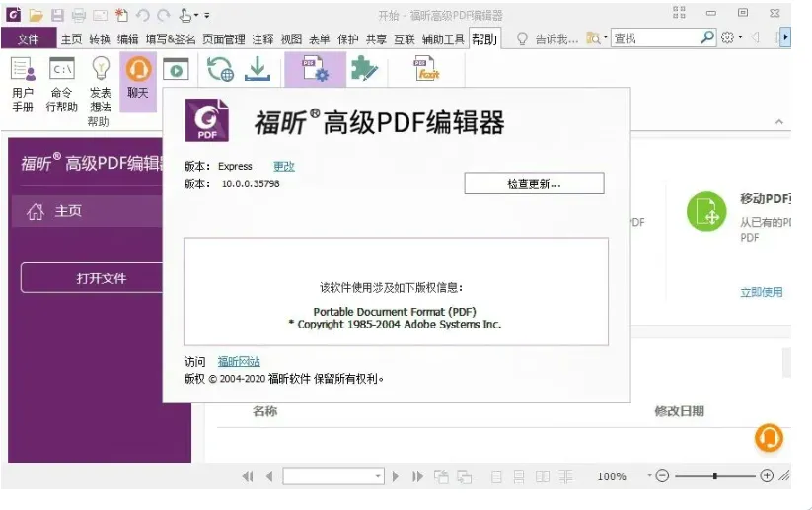
Task: Open the puzzle piece plugin icon
Action: click(x=365, y=69)
